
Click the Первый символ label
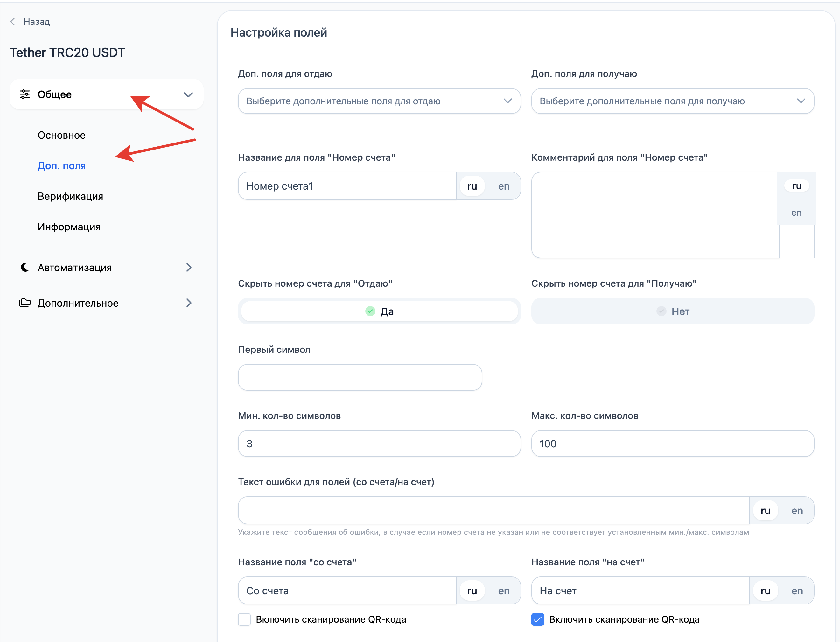(274, 349)
